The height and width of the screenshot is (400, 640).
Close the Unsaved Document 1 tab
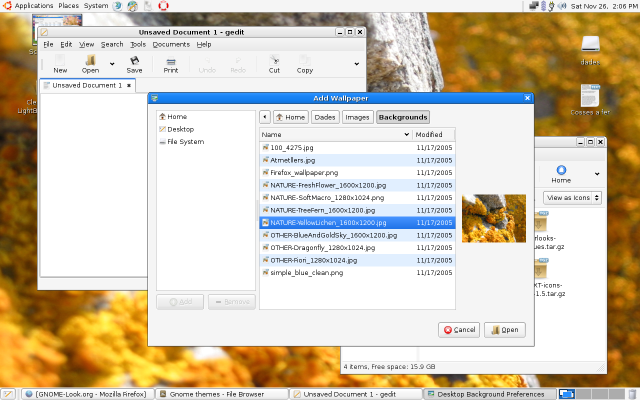point(129,85)
